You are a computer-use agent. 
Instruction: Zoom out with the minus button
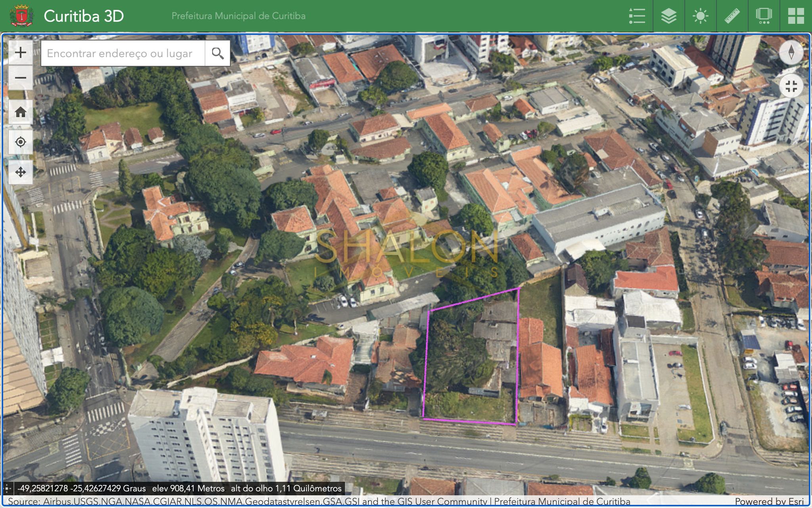[21, 77]
